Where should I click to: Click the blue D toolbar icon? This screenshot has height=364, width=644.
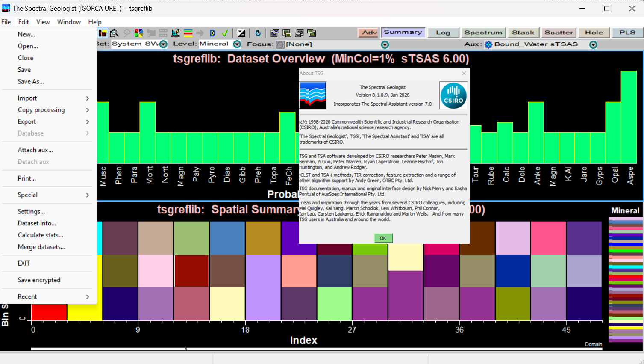[212, 33]
